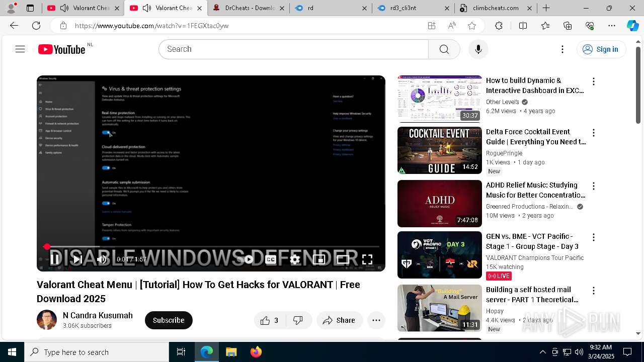644x362 pixels.
Task: Switch to the climbcheats.com tab
Action: pyautogui.click(x=496, y=8)
